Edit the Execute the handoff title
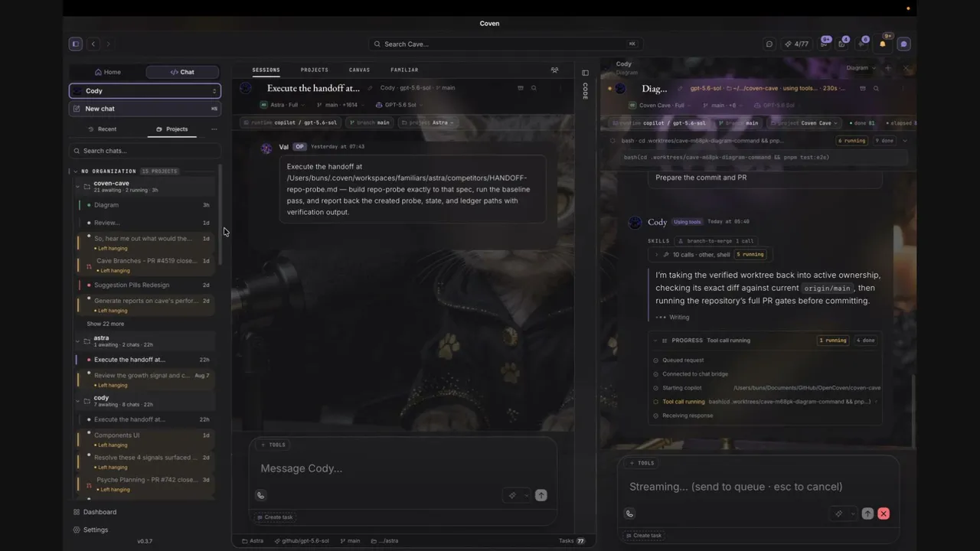The height and width of the screenshot is (551, 980). [x=370, y=88]
